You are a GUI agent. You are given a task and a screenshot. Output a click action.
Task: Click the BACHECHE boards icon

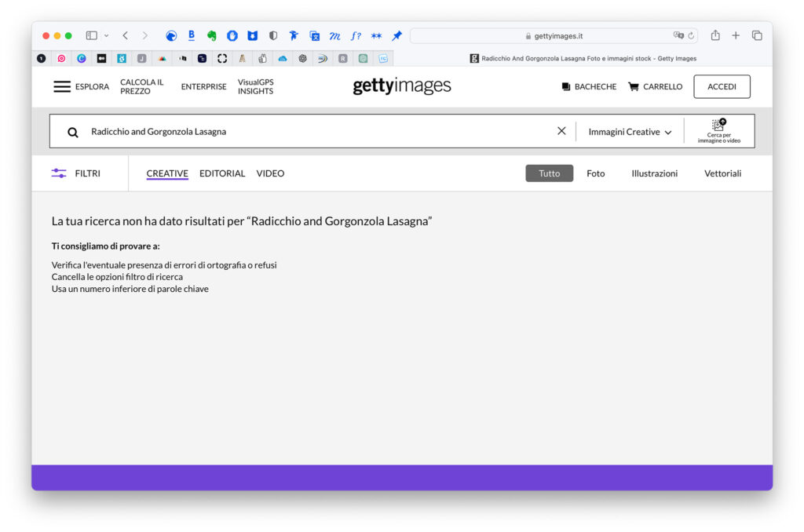pos(565,86)
